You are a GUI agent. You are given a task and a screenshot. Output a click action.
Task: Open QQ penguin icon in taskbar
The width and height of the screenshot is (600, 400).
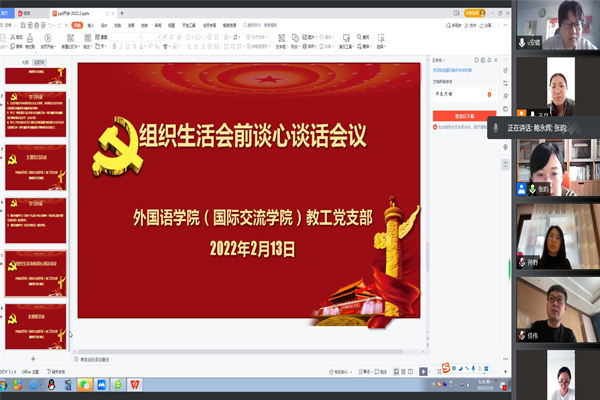51,385
